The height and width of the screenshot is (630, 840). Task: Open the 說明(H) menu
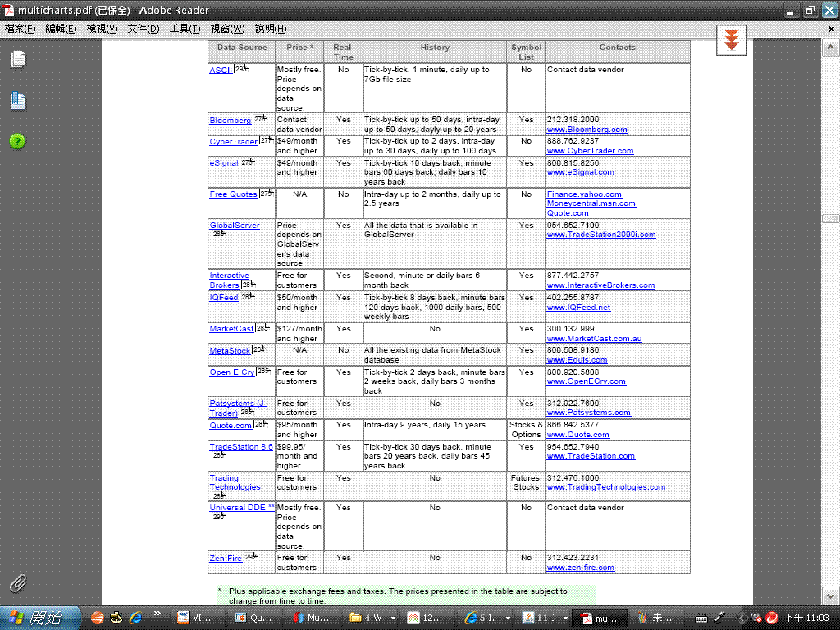tap(271, 29)
